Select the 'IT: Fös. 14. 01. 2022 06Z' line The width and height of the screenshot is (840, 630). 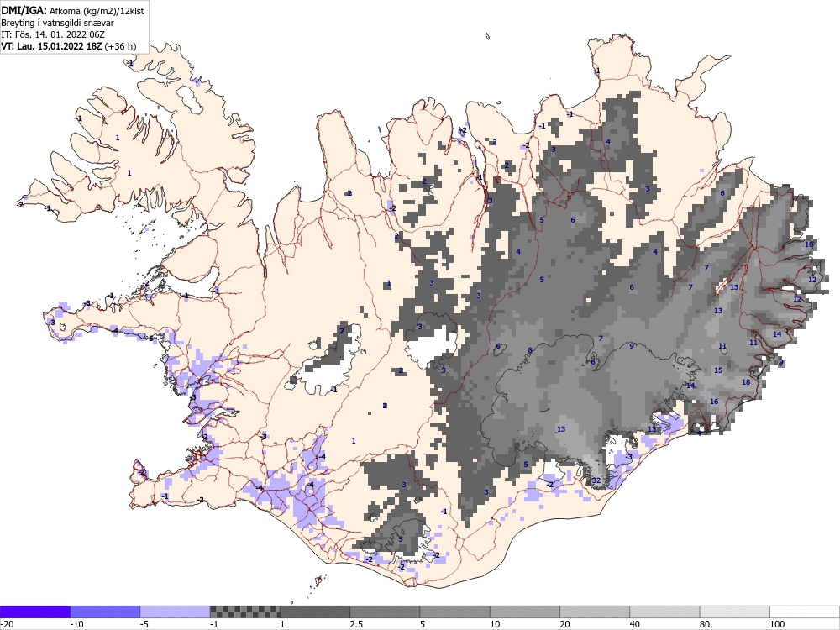pyautogui.click(x=53, y=34)
